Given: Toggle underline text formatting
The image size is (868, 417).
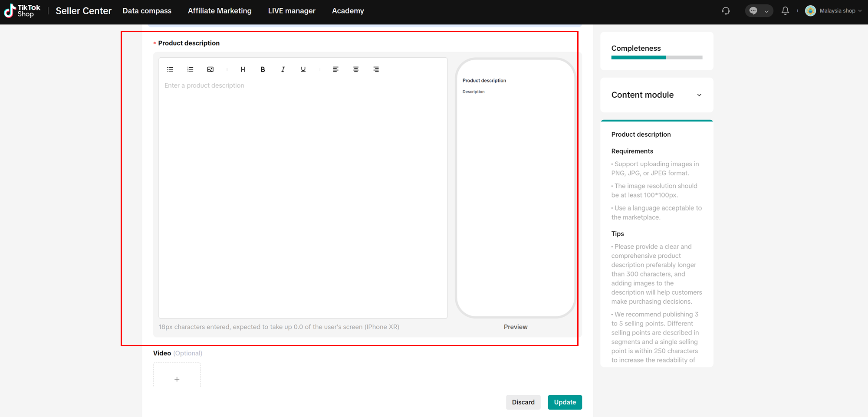Looking at the screenshot, I should pos(303,69).
